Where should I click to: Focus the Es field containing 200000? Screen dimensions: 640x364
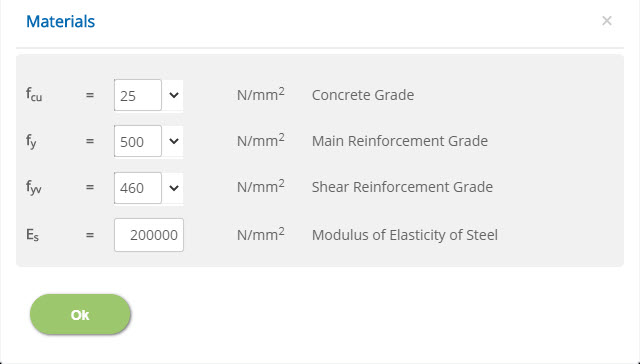click(149, 235)
